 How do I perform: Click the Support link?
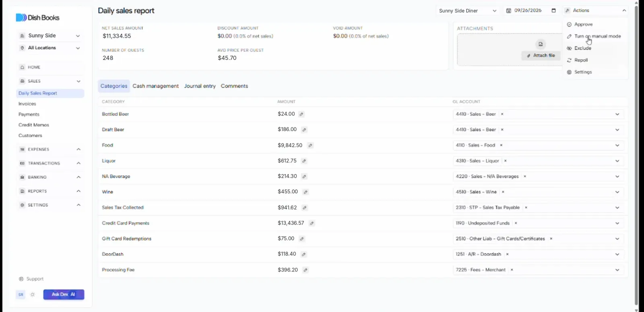tap(31, 279)
